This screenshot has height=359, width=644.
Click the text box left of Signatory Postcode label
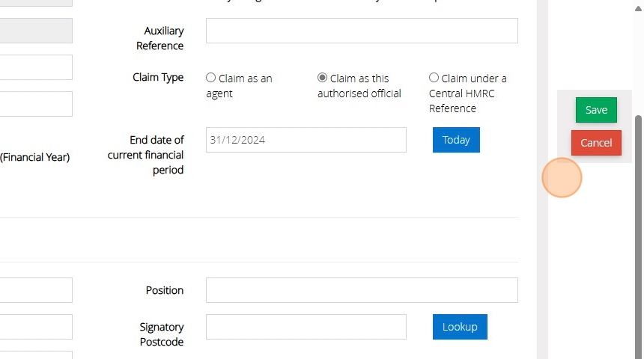coord(36,327)
